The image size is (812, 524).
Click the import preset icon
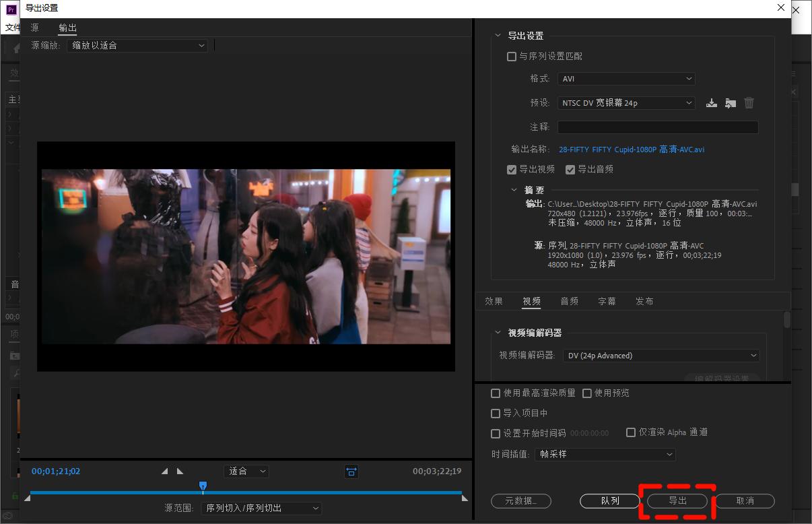pyautogui.click(x=731, y=103)
